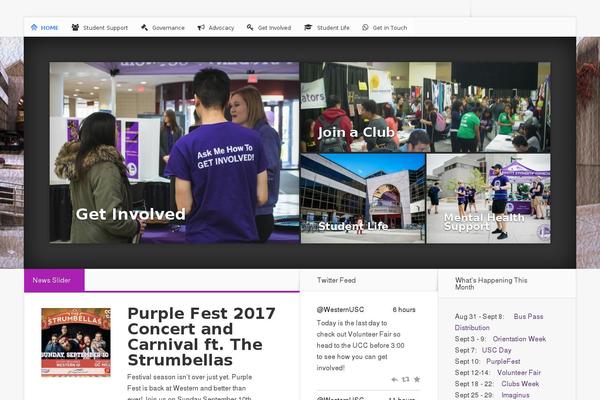
Task: Click the graduation cap icon beside Student Life
Action: [308, 27]
